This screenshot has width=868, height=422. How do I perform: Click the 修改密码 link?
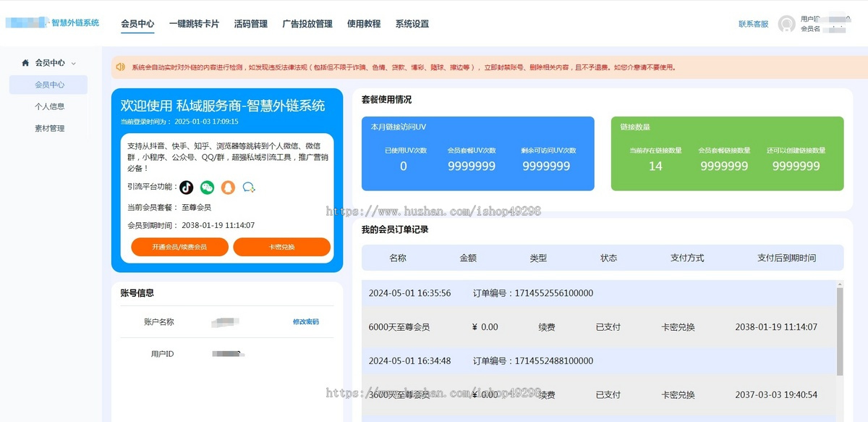click(x=307, y=322)
